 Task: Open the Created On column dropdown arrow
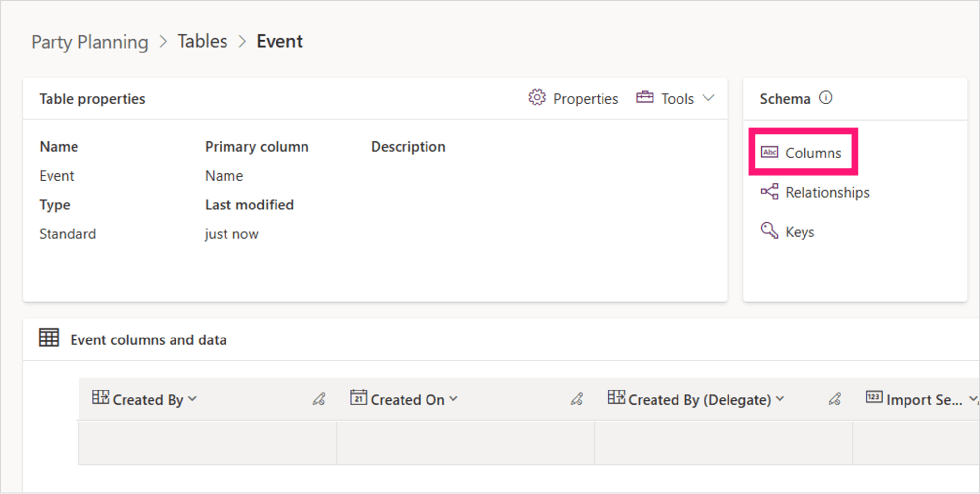point(453,399)
